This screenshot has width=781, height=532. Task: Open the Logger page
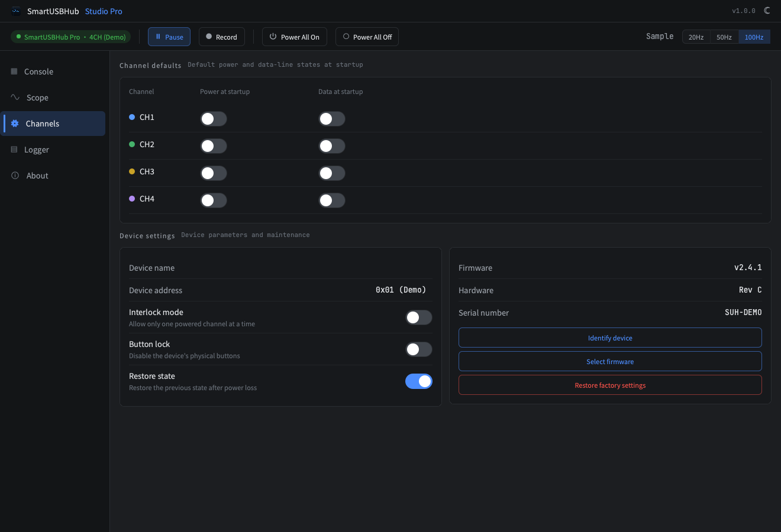coord(53,150)
